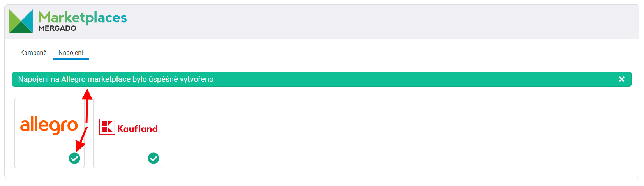This screenshot has width=644, height=186.
Task: Click the red arrow pointing up to banner
Action: (x=87, y=105)
